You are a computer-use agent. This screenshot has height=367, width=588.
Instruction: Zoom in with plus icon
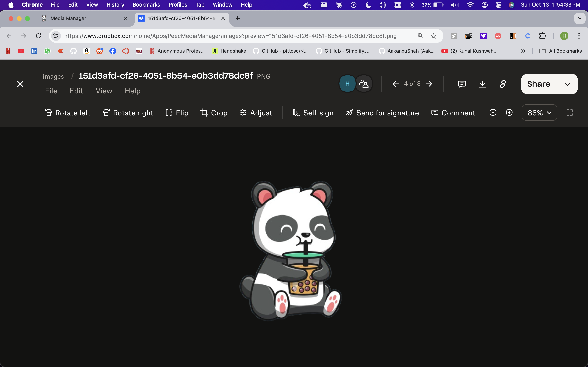pos(509,113)
